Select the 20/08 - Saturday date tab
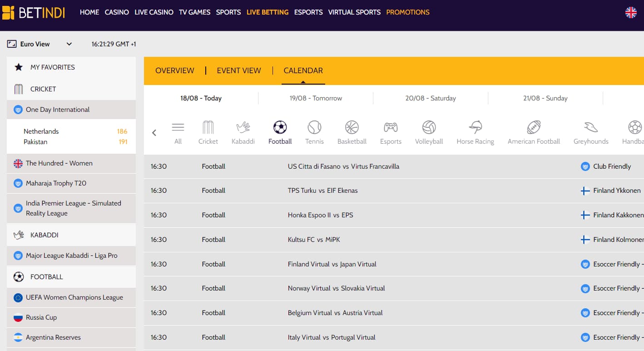The image size is (644, 351). coord(431,98)
